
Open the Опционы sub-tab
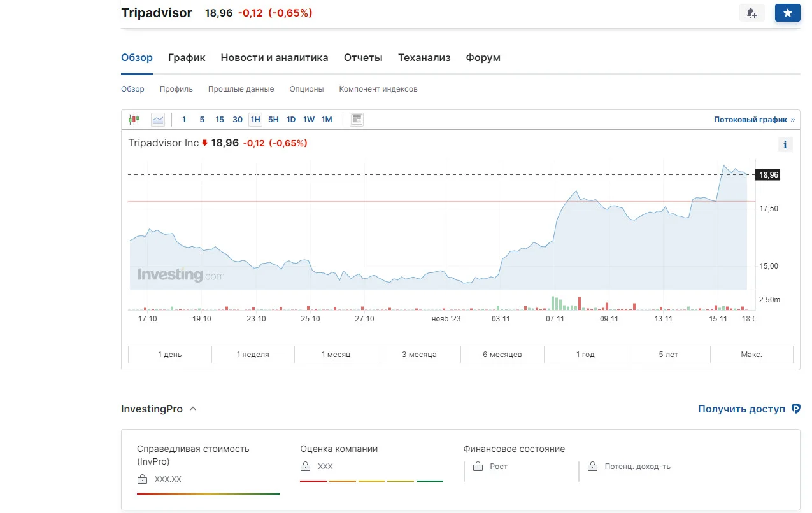[x=306, y=89]
